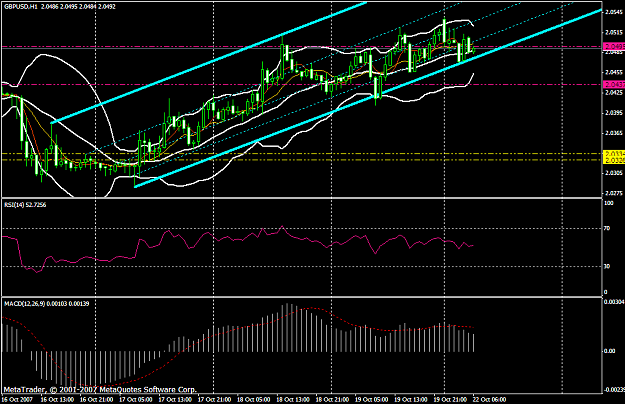The height and width of the screenshot is (404, 625).
Task: Click the 2.0305 price axis label
Action: (614, 173)
